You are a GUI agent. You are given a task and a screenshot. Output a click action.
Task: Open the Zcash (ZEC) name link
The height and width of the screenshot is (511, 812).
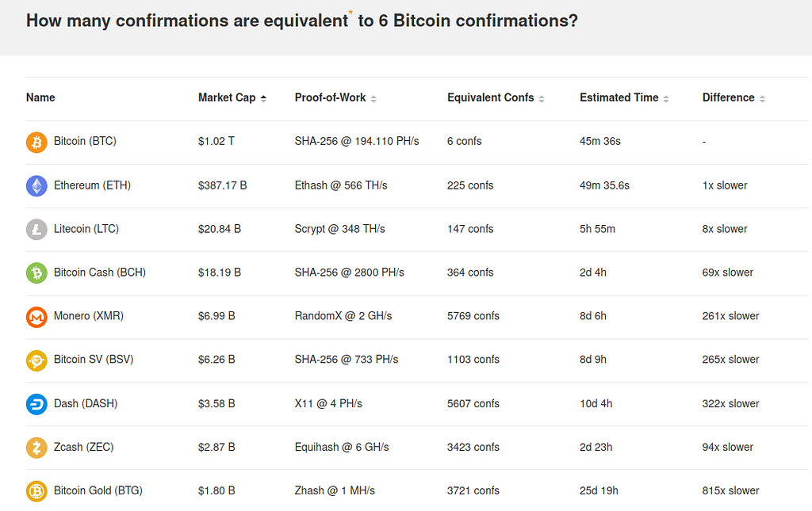(x=84, y=447)
